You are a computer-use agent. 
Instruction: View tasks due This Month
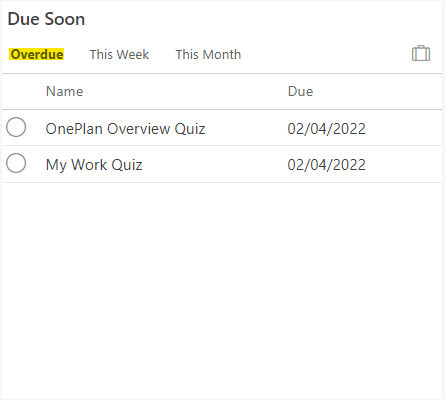coord(208,54)
